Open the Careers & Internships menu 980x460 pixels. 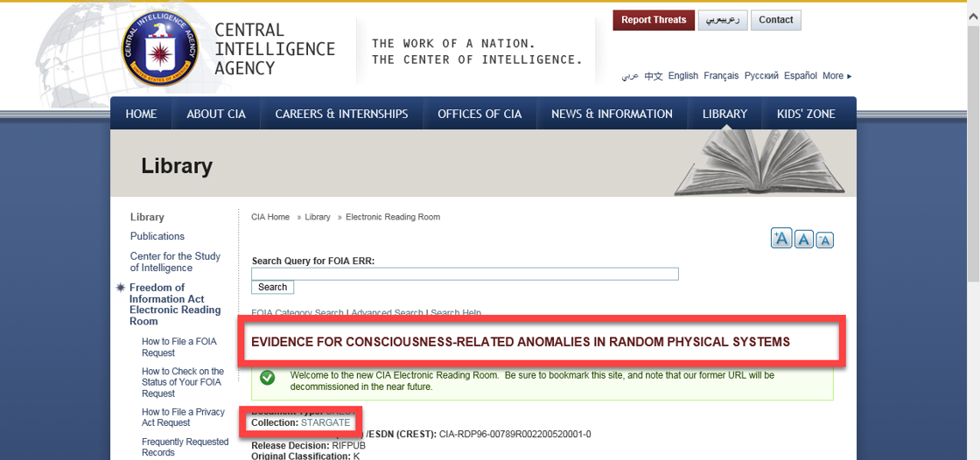pos(341,114)
